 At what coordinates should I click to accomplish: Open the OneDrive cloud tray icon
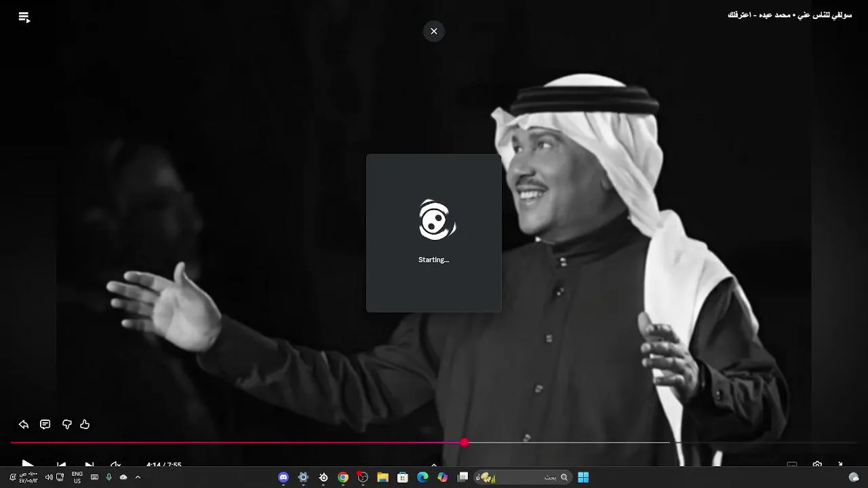pos(123,477)
